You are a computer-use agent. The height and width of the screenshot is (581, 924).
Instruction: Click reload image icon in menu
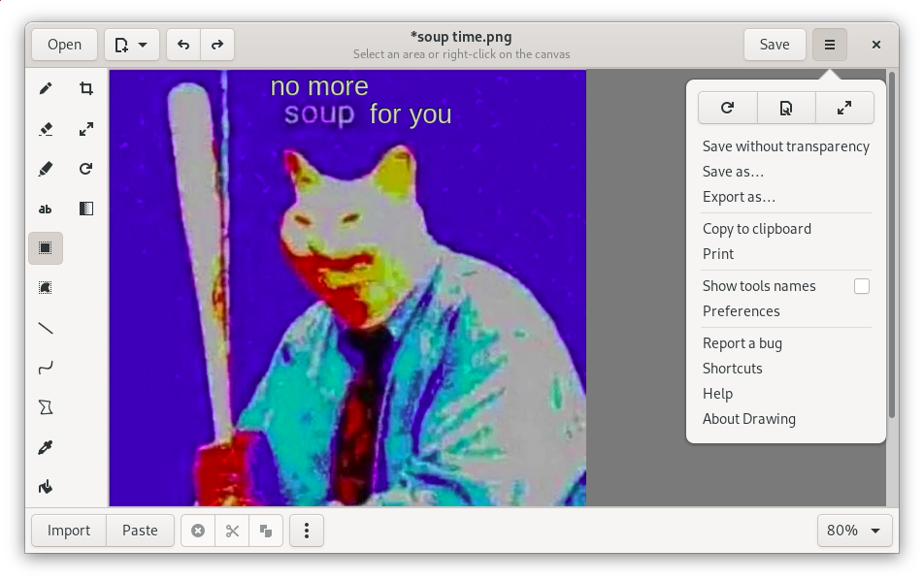[727, 108]
